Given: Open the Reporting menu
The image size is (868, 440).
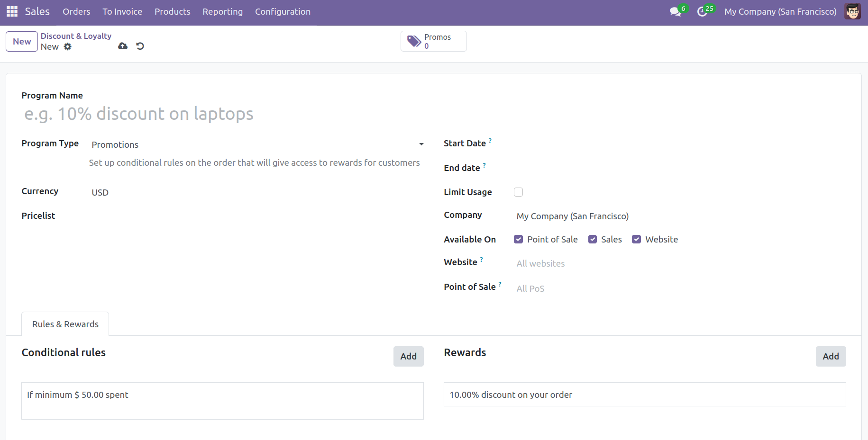Looking at the screenshot, I should pyautogui.click(x=222, y=12).
